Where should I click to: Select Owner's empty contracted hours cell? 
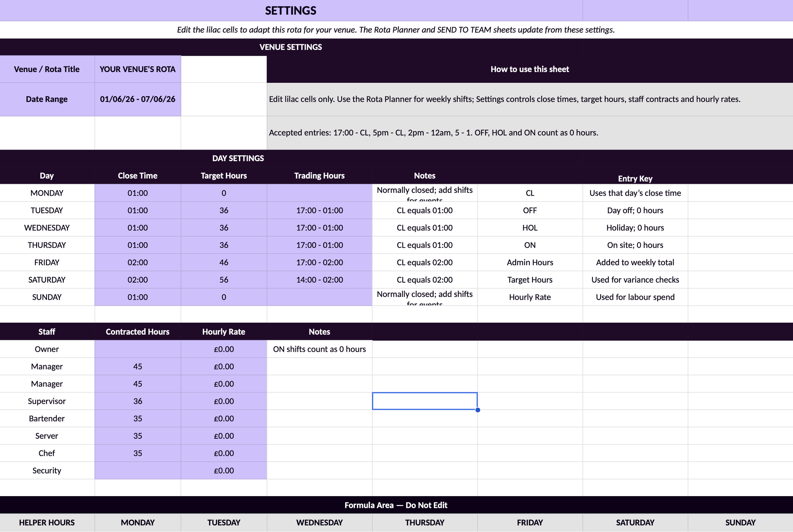point(138,349)
